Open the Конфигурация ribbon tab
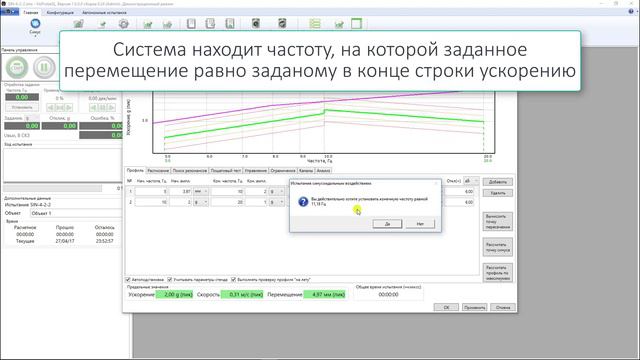640x360 pixels. pos(60,12)
